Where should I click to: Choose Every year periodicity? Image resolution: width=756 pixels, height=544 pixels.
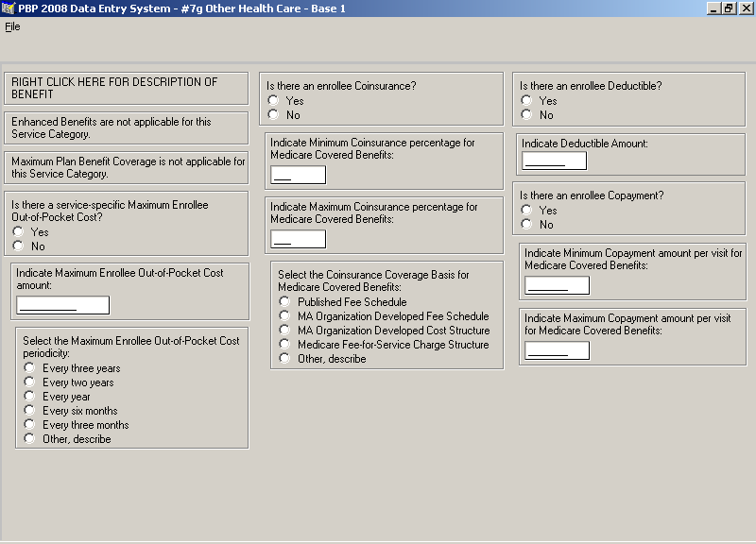coord(29,396)
